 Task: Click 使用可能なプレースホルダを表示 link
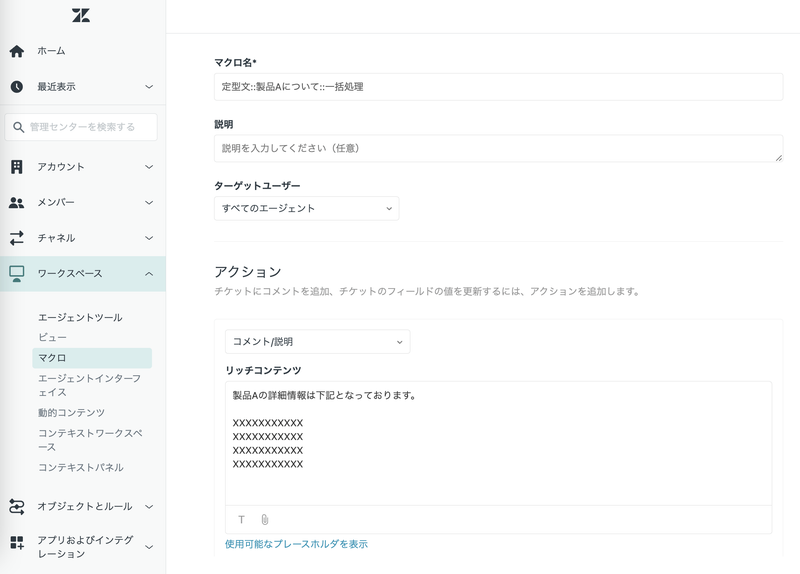296,544
